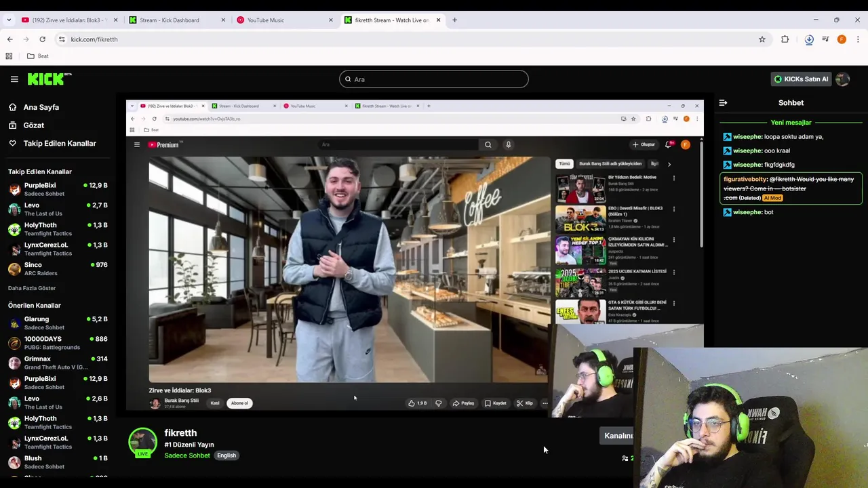Click fikretth streamer avatar with LIVE badge
868x488 pixels.
(142, 442)
